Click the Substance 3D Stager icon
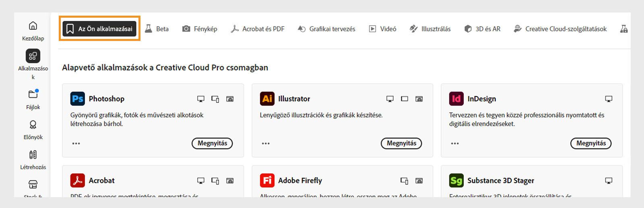This screenshot has height=208, width=644. pos(456,181)
